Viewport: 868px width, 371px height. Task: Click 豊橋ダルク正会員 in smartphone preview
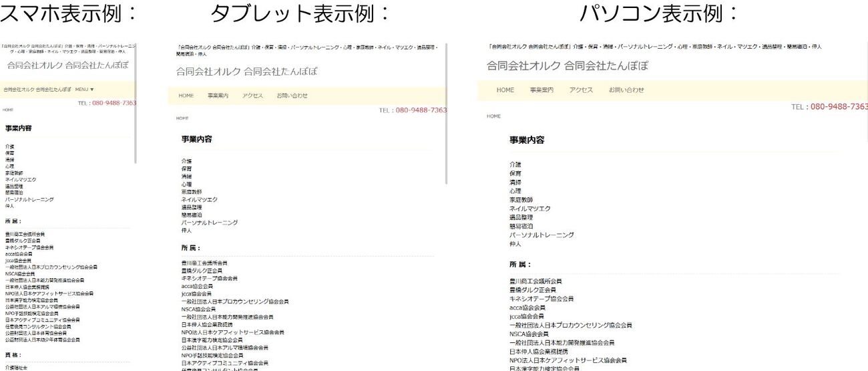23,241
